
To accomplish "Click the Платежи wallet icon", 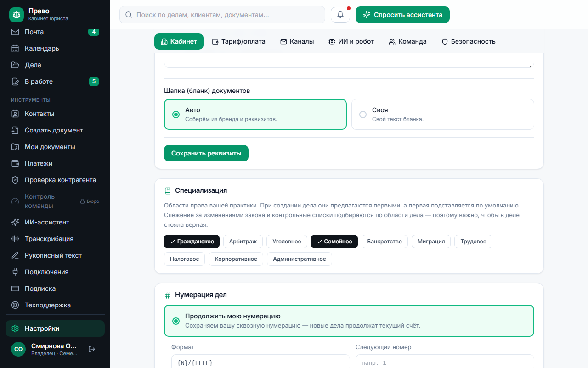I will (x=15, y=163).
